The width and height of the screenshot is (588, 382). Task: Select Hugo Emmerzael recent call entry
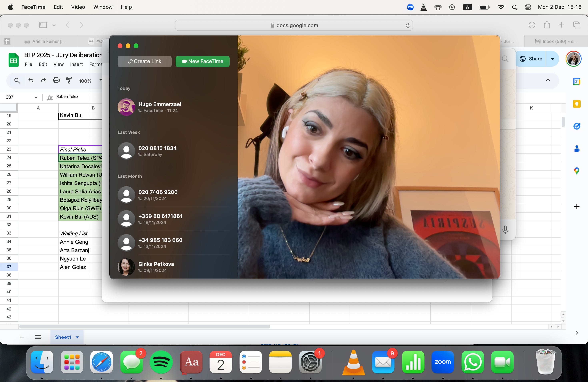click(x=160, y=107)
